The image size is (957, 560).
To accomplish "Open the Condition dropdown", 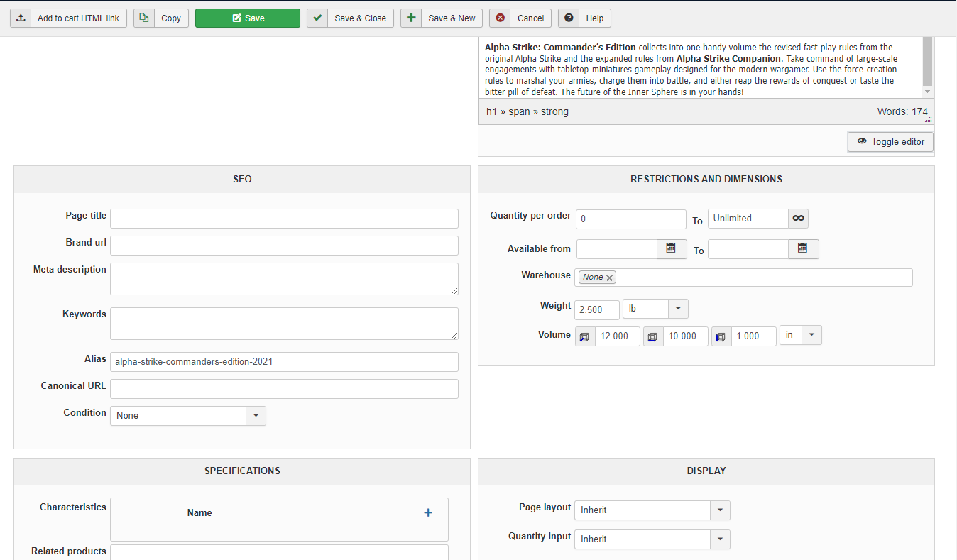I will (256, 415).
